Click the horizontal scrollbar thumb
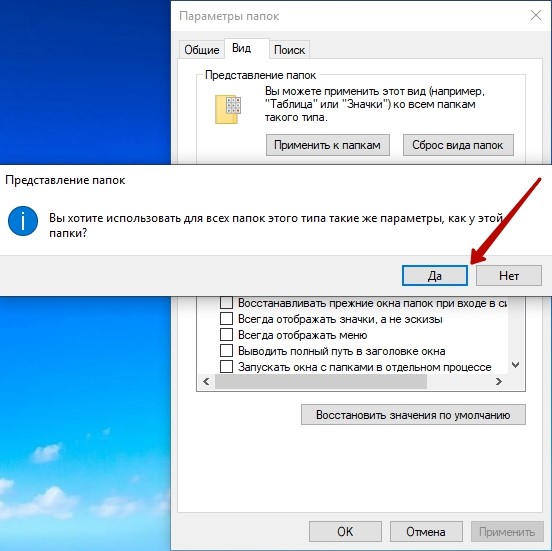 point(321,381)
